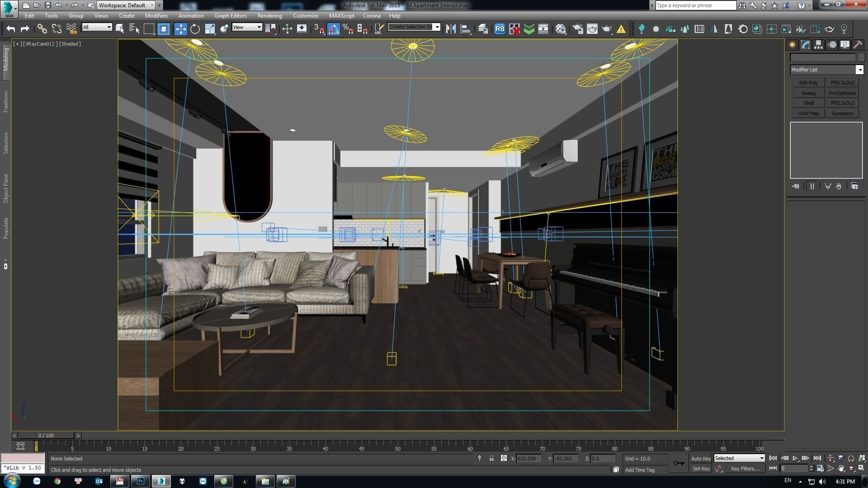This screenshot has width=868, height=488.
Task: Play the animation
Action: [795, 458]
